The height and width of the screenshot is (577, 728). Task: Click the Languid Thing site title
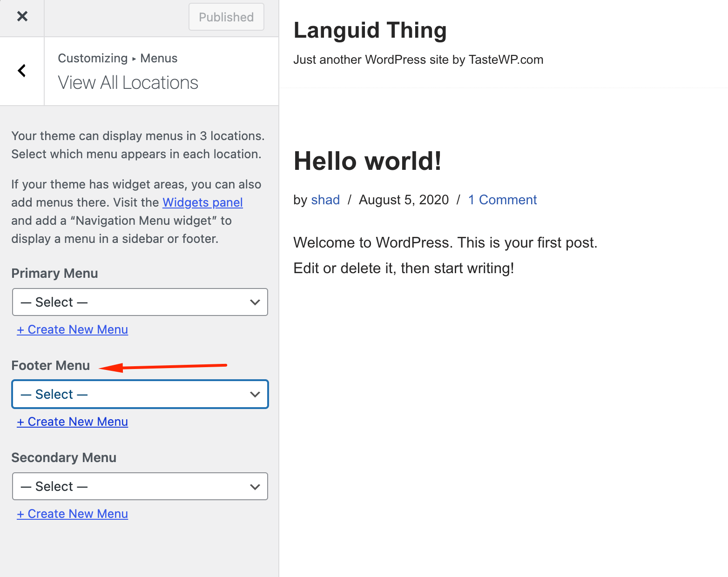click(370, 30)
